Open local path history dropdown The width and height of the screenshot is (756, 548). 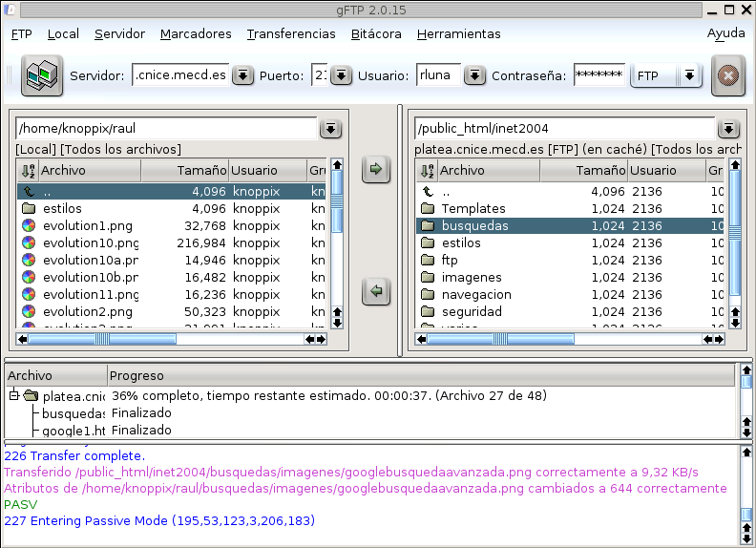tap(330, 129)
